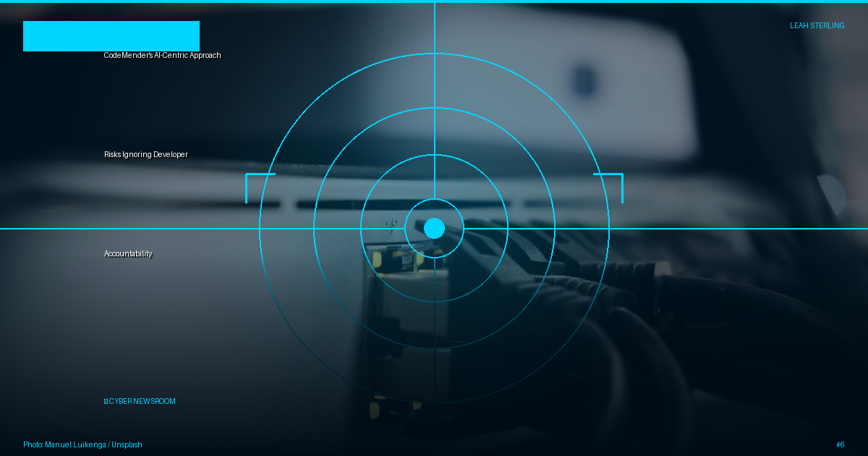Screen dimensions: 868x456
Task: Click the thin cyan bar along the top edge
Action: [x=434, y=1]
